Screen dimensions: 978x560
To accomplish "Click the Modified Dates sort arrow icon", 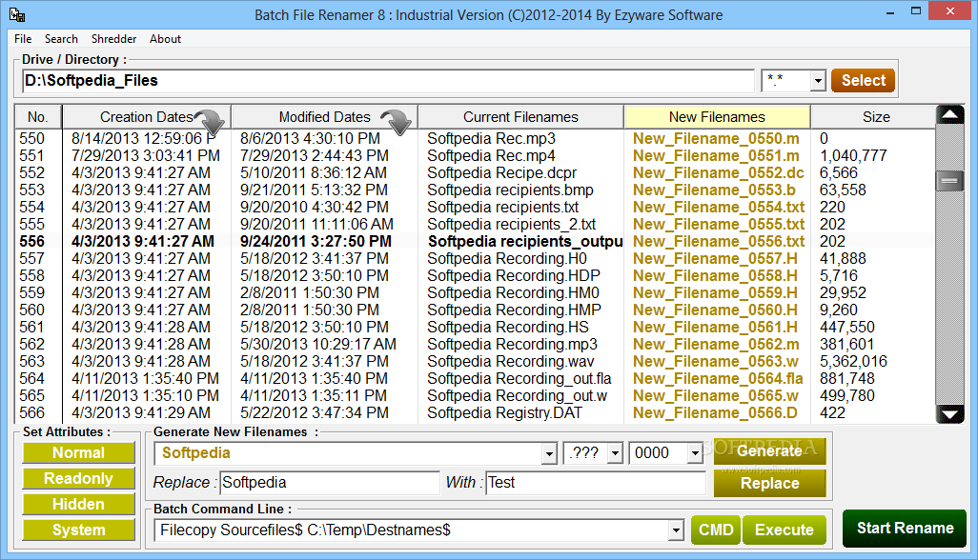I will [397, 122].
